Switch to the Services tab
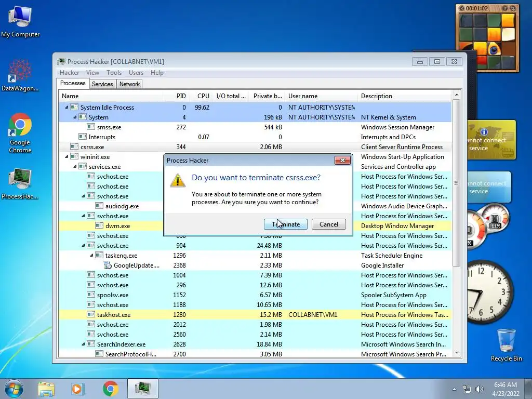 102,84
